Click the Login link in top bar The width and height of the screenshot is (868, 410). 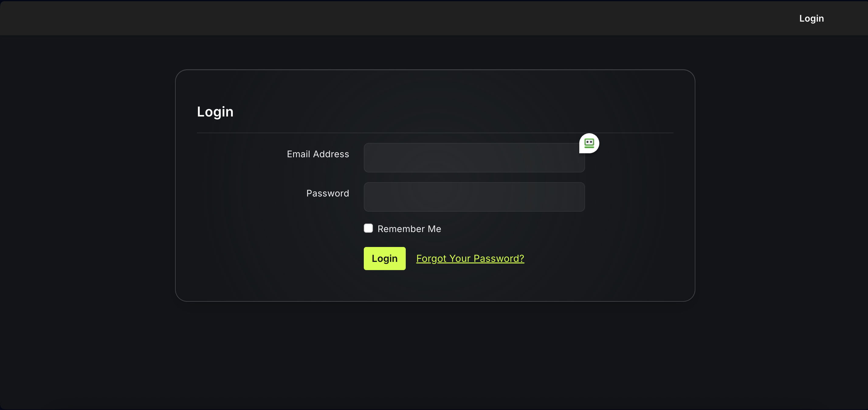(x=811, y=18)
